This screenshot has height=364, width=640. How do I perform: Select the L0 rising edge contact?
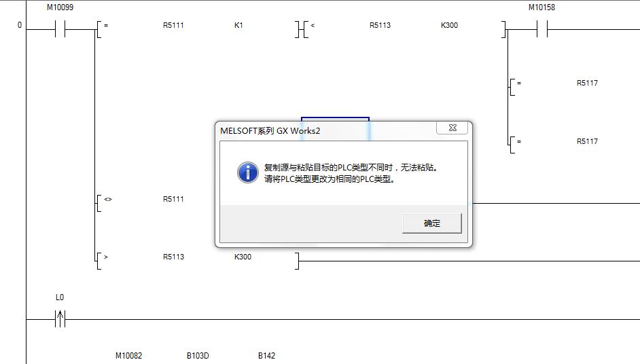pyautogui.click(x=60, y=318)
